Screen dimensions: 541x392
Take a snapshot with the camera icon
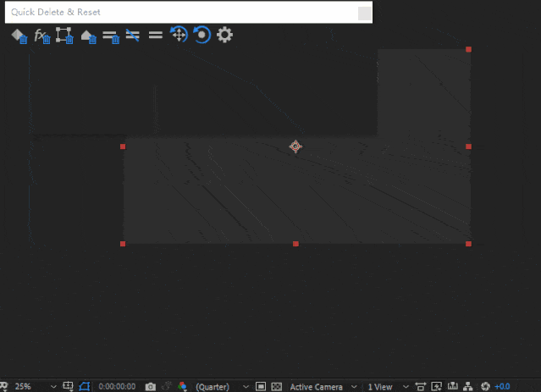[x=150, y=387]
